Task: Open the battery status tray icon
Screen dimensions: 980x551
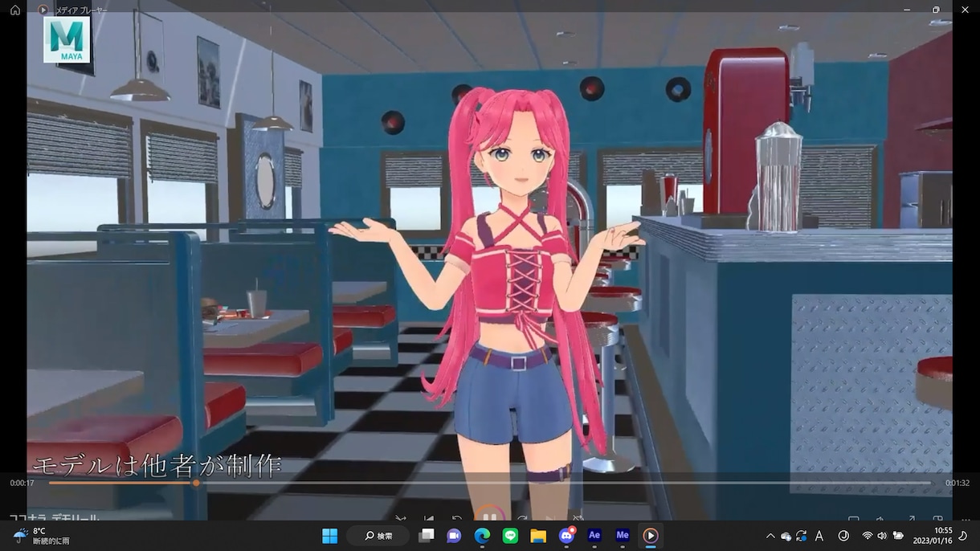Action: click(x=898, y=536)
